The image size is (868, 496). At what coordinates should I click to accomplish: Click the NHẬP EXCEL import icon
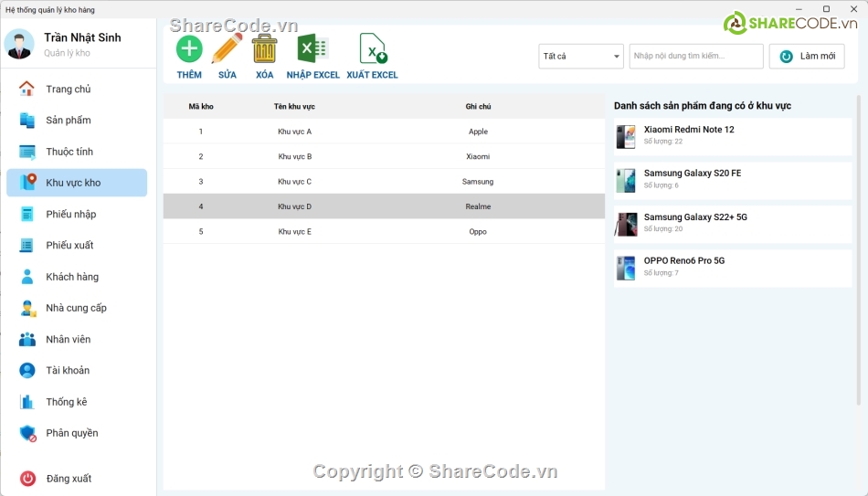coord(312,49)
